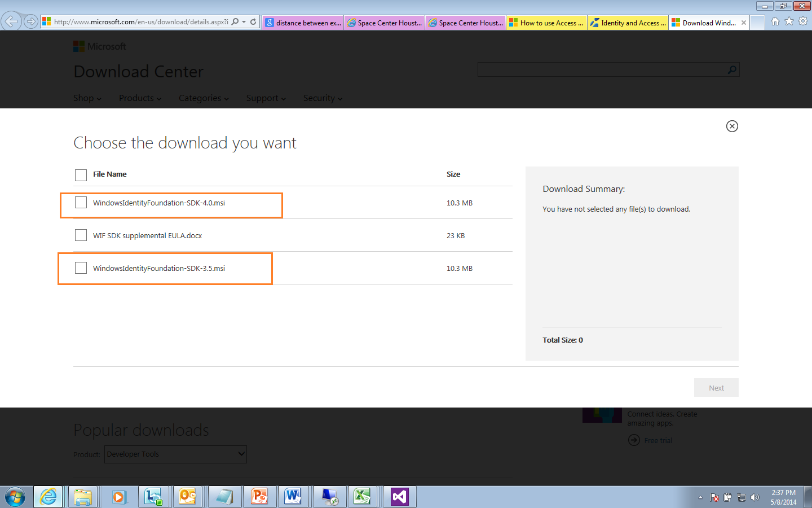Expand the Security menu
The image size is (812, 508).
pos(323,98)
